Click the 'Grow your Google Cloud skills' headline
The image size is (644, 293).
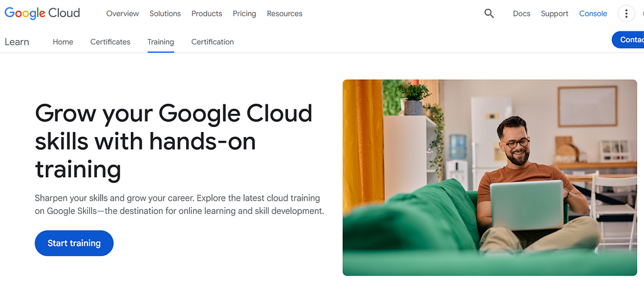pyautogui.click(x=174, y=141)
